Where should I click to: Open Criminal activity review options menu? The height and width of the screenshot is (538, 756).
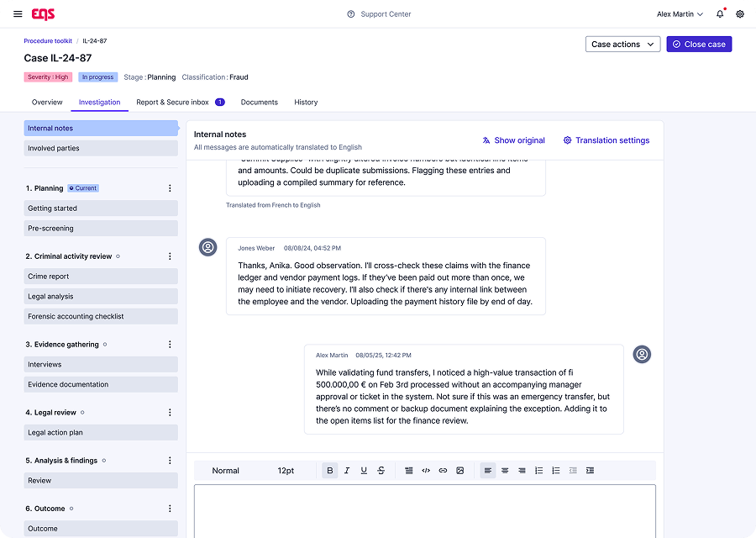click(170, 256)
